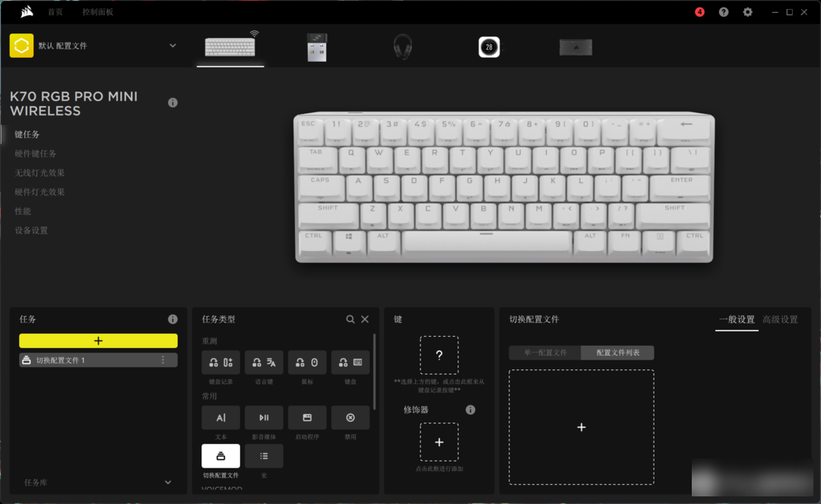Choose 启动程序 task type

(x=307, y=417)
